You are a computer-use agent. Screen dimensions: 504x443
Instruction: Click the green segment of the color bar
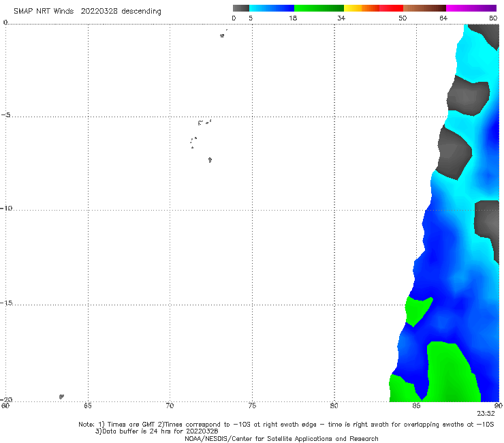tap(319, 8)
